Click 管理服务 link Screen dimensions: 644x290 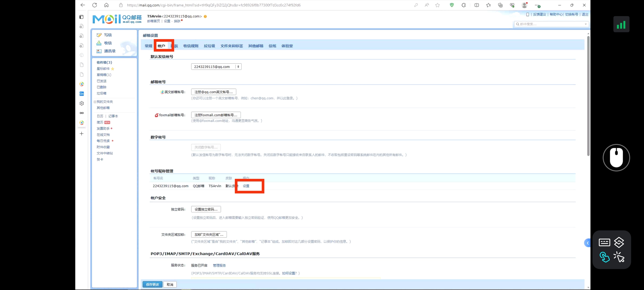tap(219, 265)
